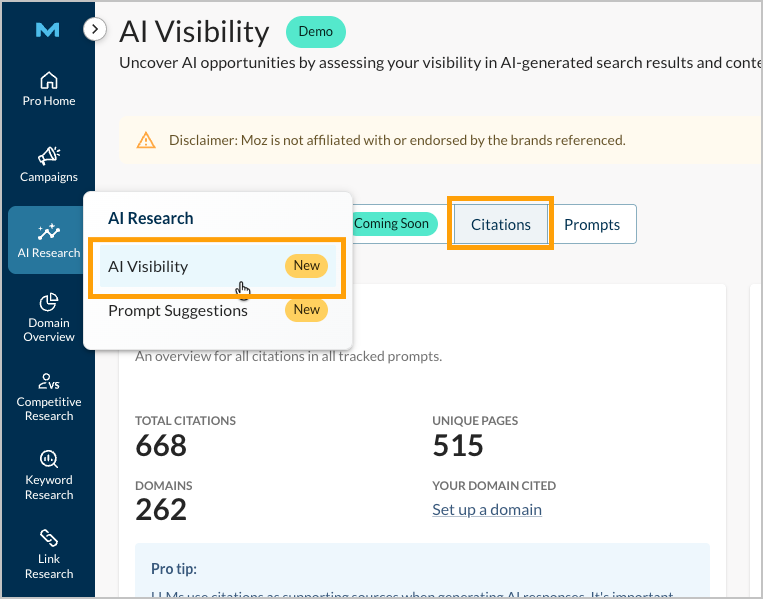
Task: Click the TOTAL CITATIONS label
Action: (185, 420)
